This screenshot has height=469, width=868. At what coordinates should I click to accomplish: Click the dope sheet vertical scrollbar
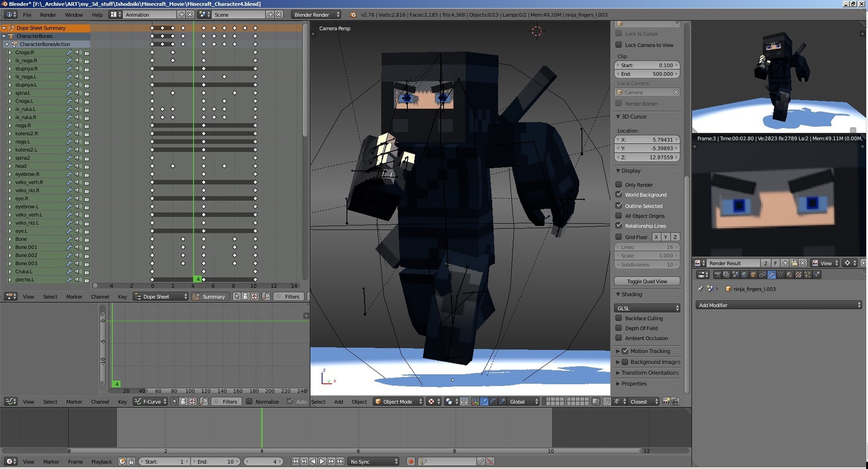(x=305, y=81)
